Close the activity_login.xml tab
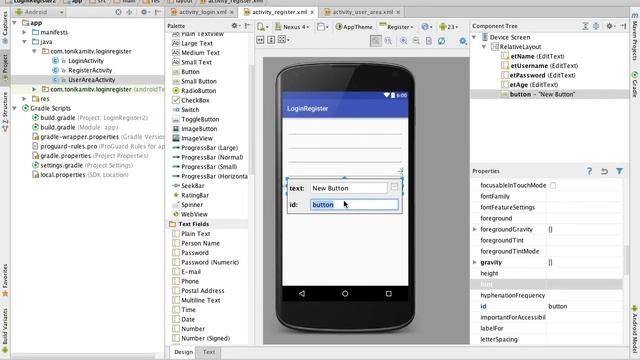The height and width of the screenshot is (360, 640). pos(231,12)
